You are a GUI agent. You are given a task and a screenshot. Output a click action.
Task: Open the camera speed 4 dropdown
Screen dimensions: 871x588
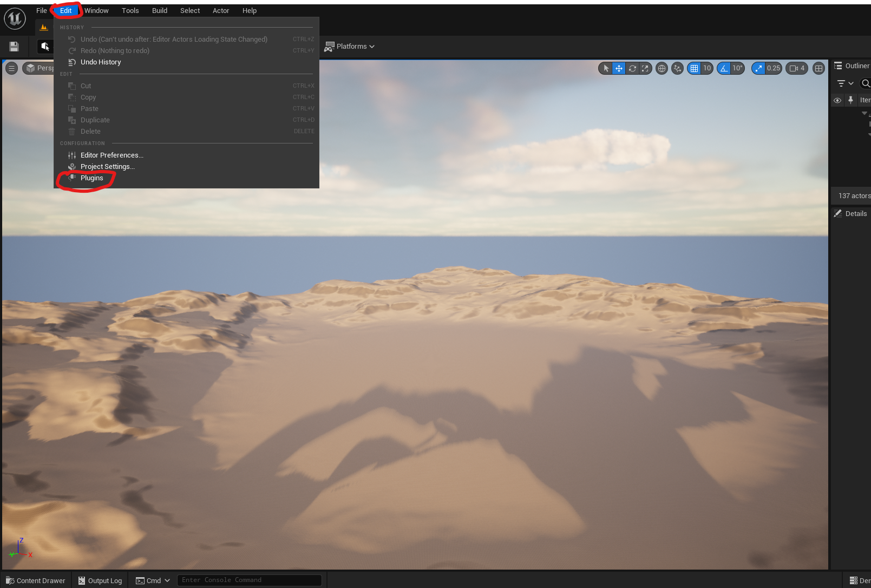797,68
